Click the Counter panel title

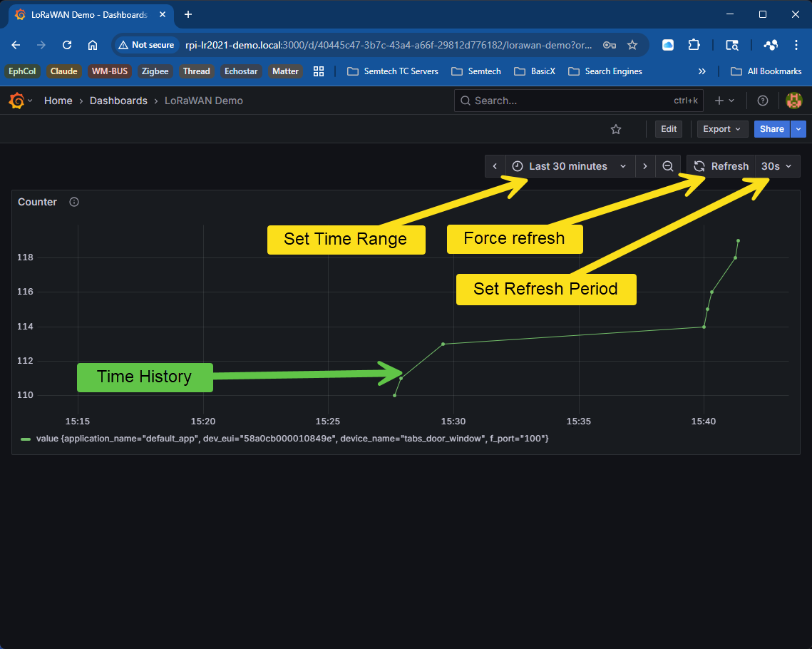click(37, 202)
